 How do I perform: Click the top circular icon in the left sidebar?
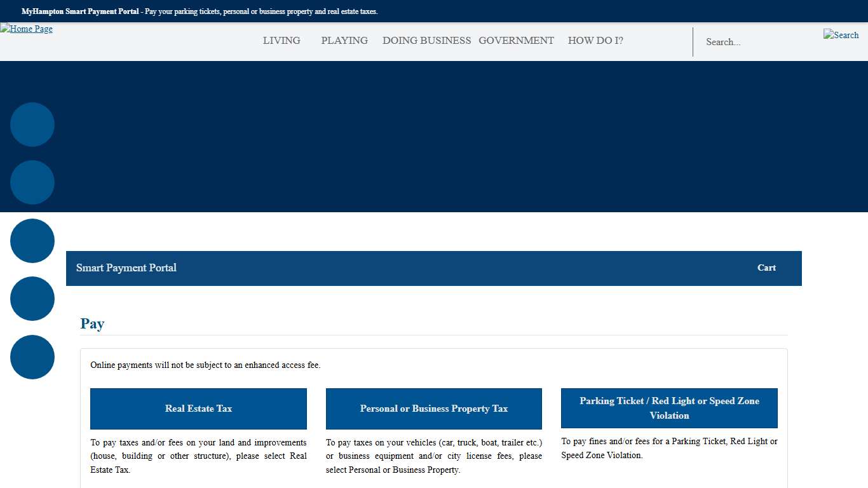[32, 125]
